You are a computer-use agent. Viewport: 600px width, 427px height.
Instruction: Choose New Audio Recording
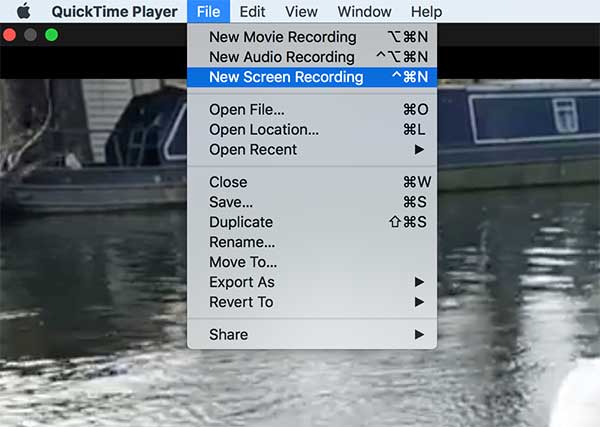click(312, 57)
